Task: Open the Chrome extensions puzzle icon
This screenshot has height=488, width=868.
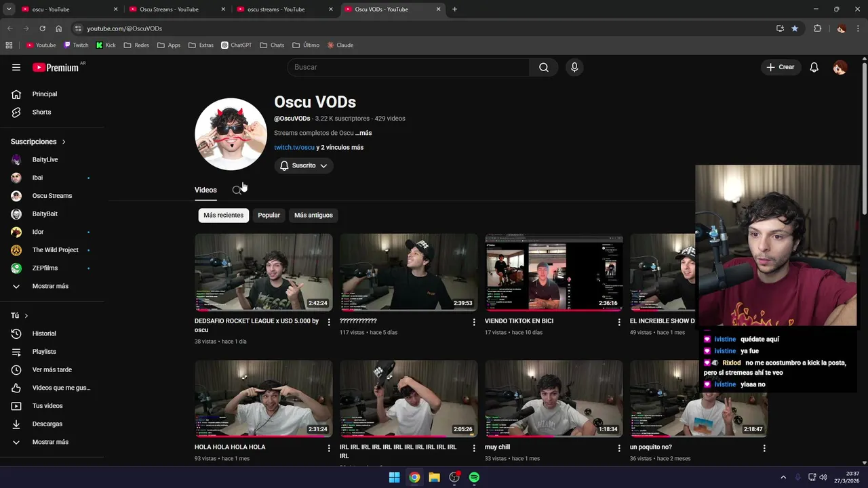Action: pyautogui.click(x=817, y=28)
